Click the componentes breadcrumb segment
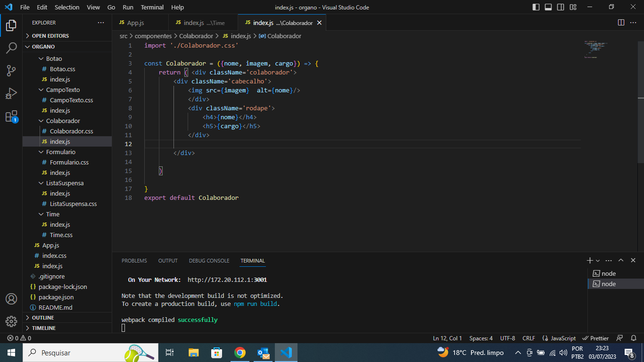The width and height of the screenshot is (644, 362). click(153, 36)
